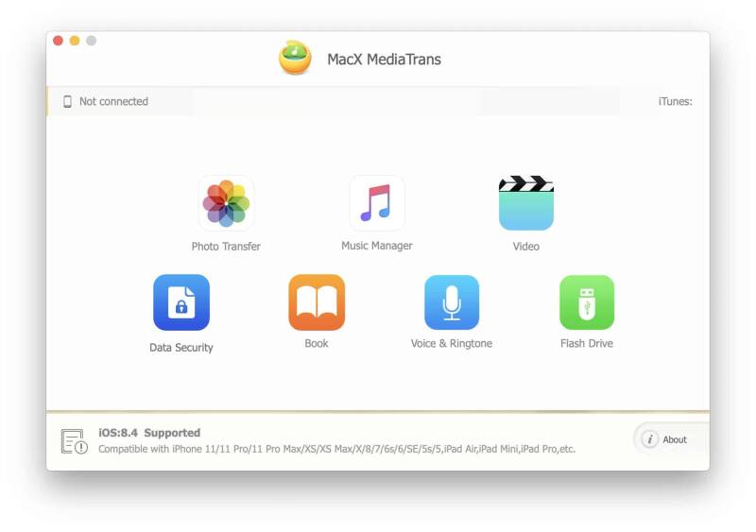Open the Video clapperboard icon
Viewport: 756px width, 532px height.
[x=526, y=203]
